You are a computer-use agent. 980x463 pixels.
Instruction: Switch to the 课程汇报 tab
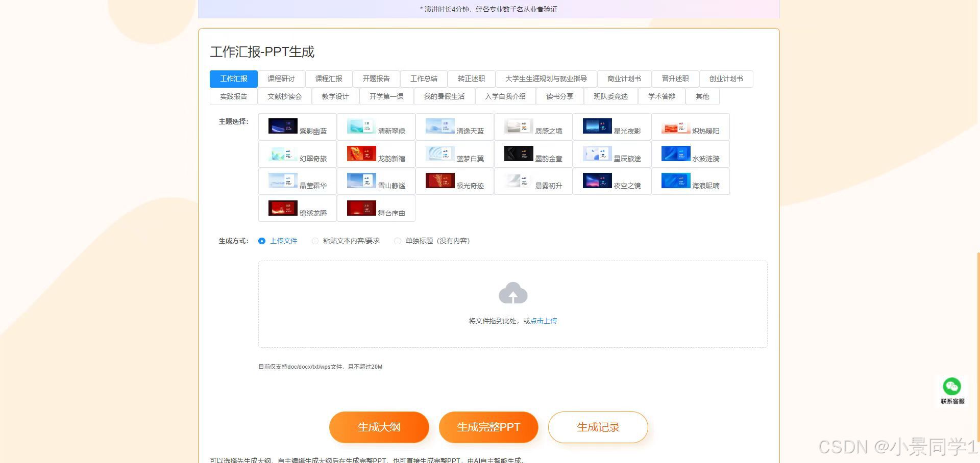329,79
